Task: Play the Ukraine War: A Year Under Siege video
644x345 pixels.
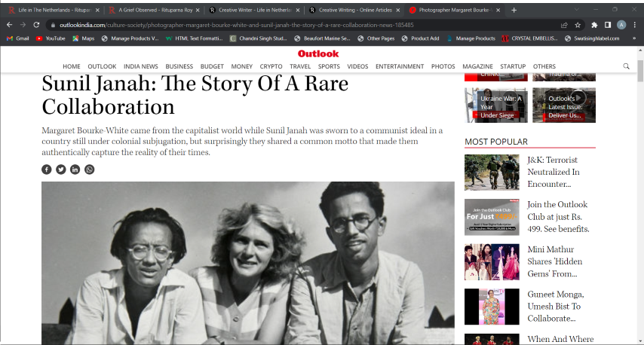Action: click(496, 105)
